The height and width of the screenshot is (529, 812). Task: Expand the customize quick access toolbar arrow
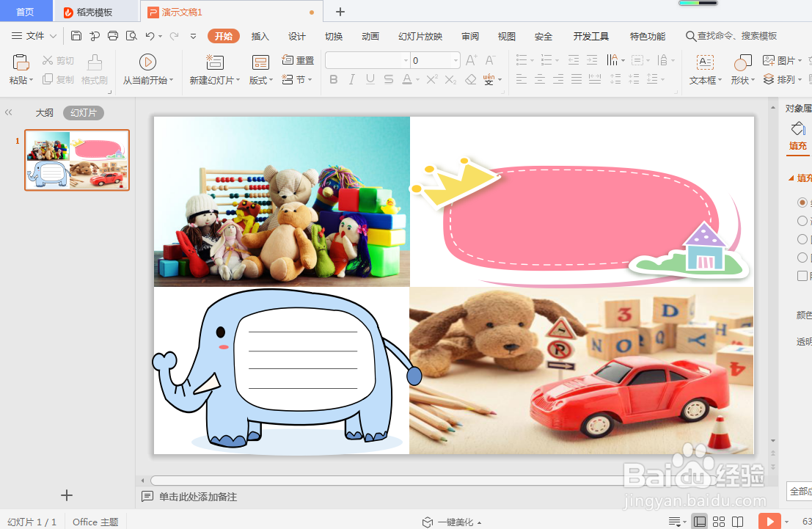[x=193, y=36]
